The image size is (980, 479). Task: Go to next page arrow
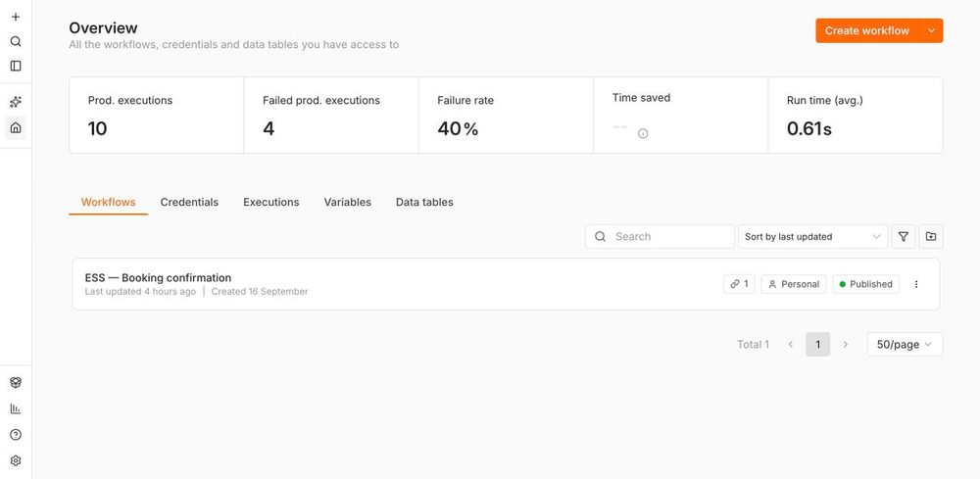[846, 344]
